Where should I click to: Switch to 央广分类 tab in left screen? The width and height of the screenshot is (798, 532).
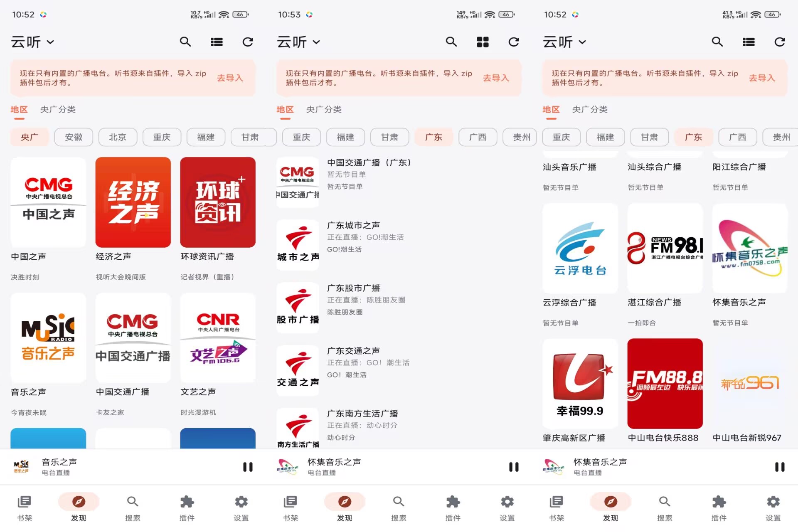(58, 109)
